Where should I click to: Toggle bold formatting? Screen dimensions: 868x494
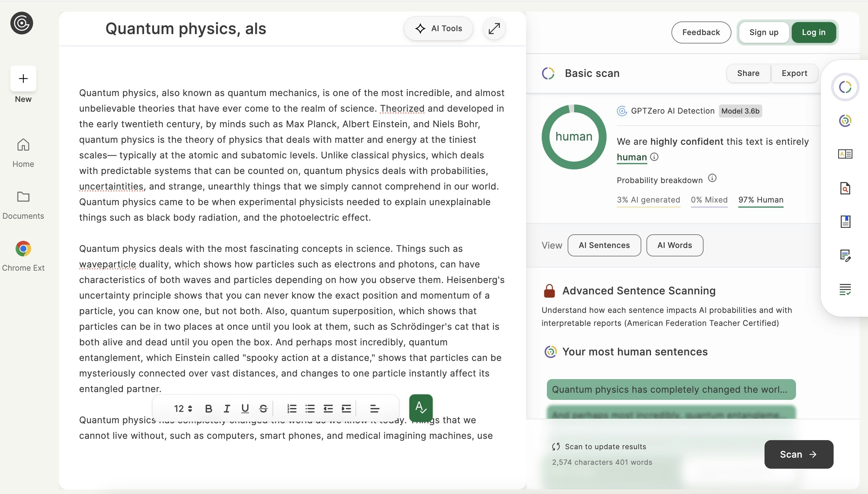pyautogui.click(x=209, y=409)
